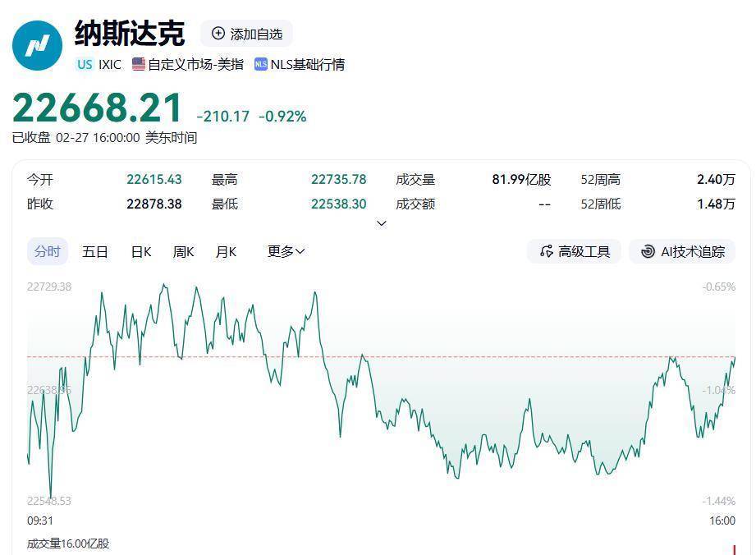
Task: Open 高级工具 via its tool icon
Action: [547, 251]
